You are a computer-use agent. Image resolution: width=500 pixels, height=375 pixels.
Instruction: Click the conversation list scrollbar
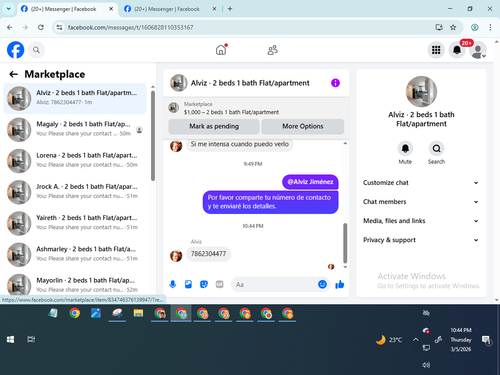coord(153,136)
